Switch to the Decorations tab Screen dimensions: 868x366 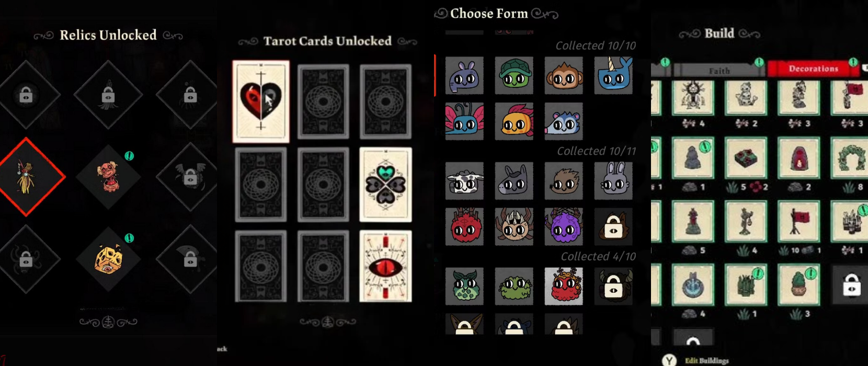click(x=814, y=68)
